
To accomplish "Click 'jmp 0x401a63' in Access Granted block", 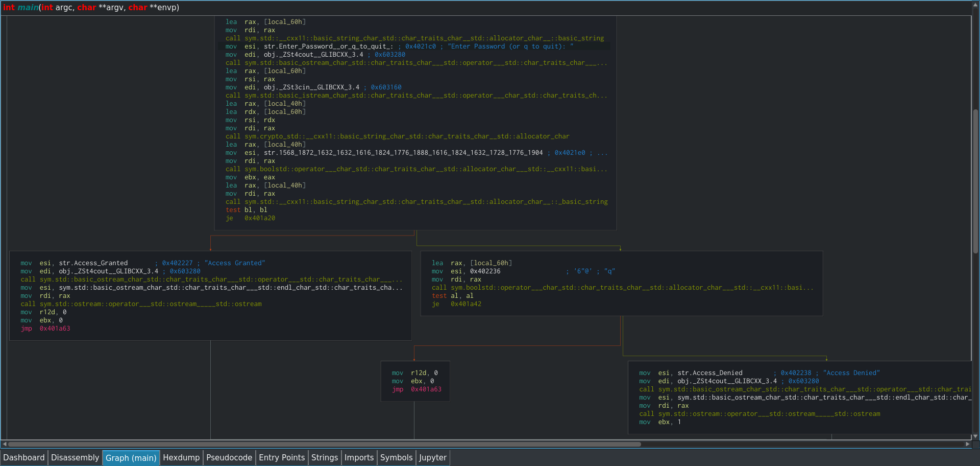I will (x=45, y=329).
